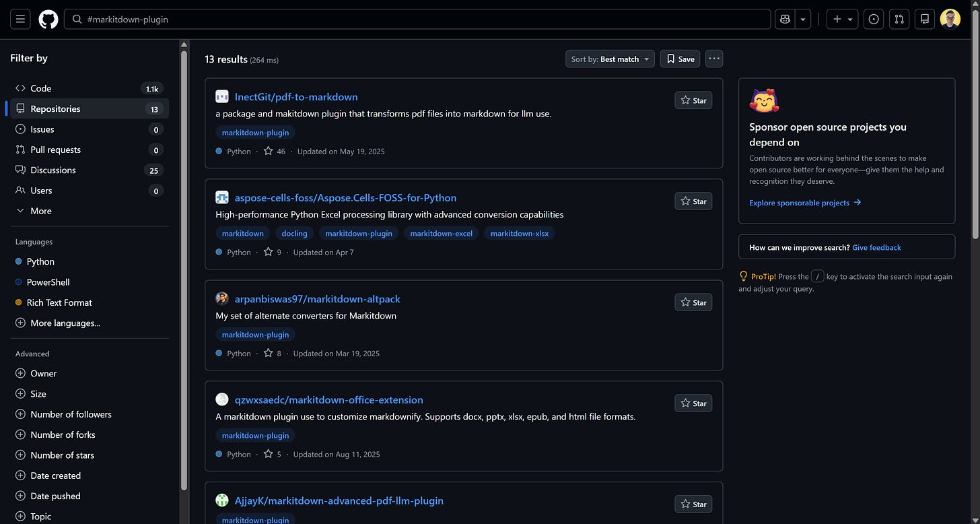Screen dimensions: 980x524
Task: Click the qzwxsaedc owner avatar
Action: click(222, 399)
